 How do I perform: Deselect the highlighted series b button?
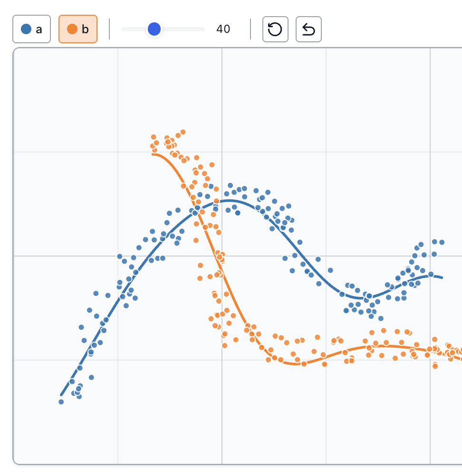click(78, 29)
